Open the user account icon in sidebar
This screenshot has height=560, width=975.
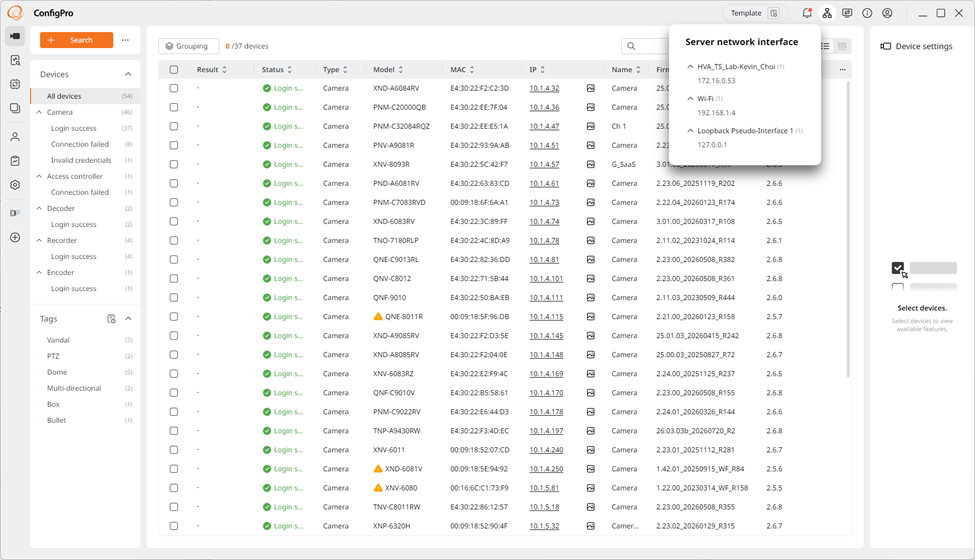[x=15, y=137]
